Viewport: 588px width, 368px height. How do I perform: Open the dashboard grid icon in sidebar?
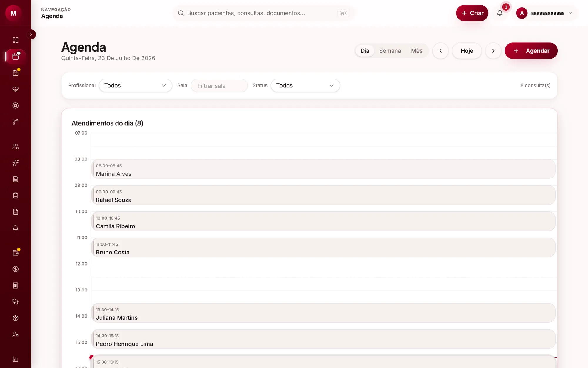(x=16, y=40)
